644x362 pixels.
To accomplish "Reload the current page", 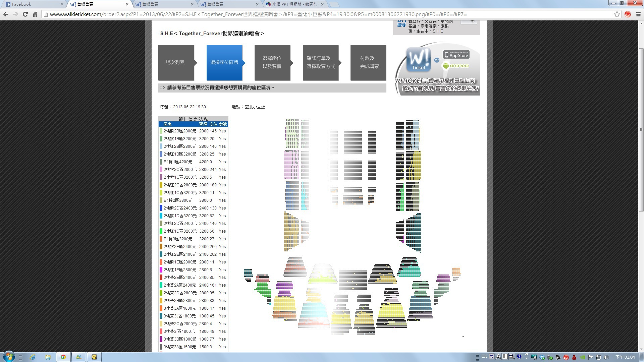I will (25, 14).
